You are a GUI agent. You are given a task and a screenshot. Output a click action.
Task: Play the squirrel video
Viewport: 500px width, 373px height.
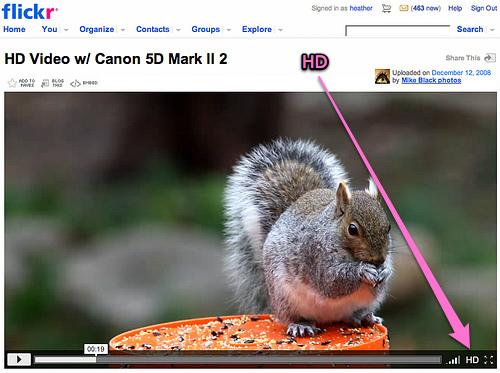click(x=19, y=359)
